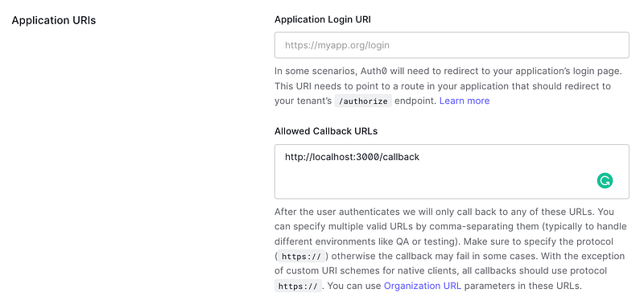
Task: Select the Application URIs section heading
Action: [x=54, y=20]
